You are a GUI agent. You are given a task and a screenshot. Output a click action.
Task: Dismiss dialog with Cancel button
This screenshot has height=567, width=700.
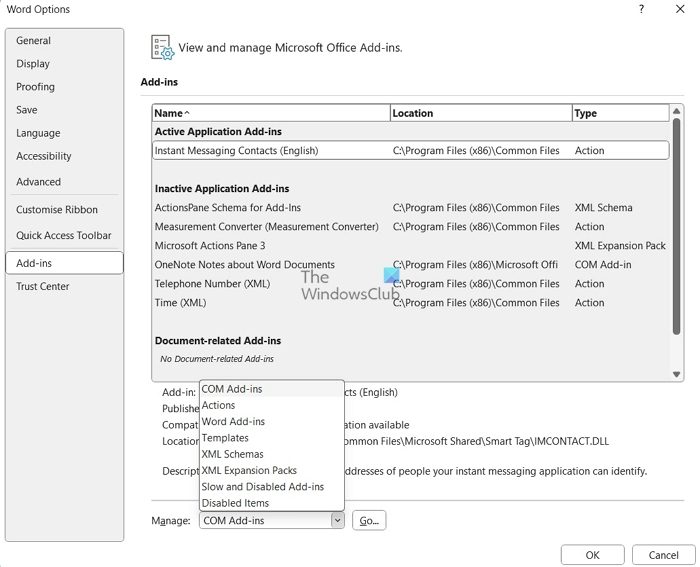[x=663, y=555]
